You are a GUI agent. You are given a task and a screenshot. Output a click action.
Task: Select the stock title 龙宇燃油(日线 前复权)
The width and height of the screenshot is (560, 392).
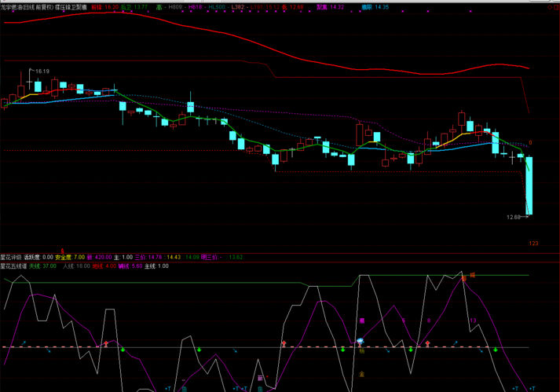(27, 7)
